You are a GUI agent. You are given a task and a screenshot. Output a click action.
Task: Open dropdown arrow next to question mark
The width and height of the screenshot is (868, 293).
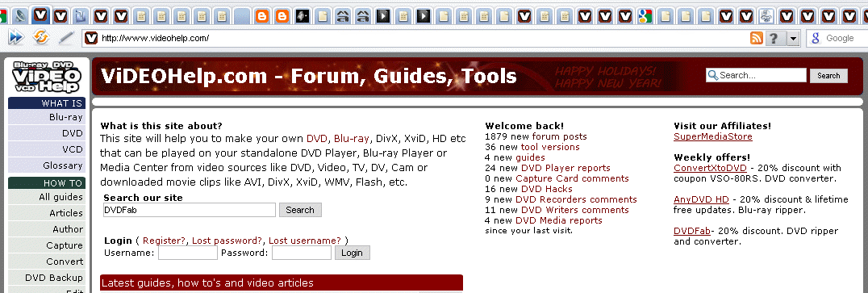tap(793, 38)
